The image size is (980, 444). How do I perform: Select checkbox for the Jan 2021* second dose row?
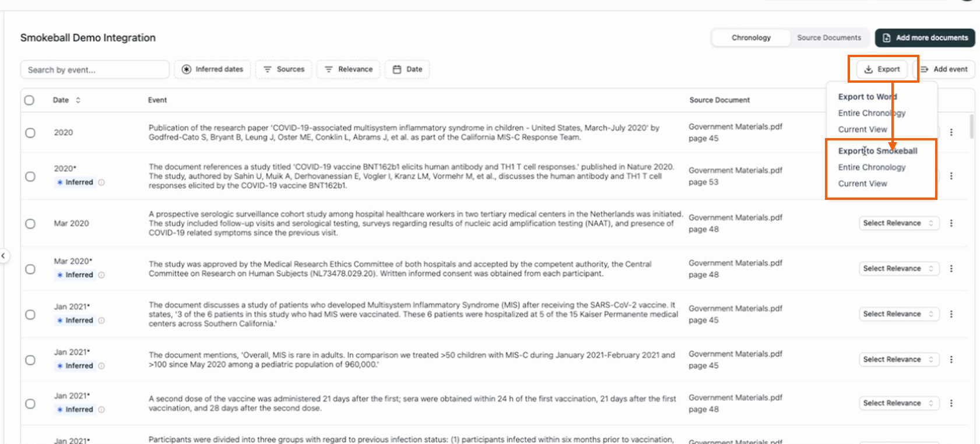coord(30,404)
